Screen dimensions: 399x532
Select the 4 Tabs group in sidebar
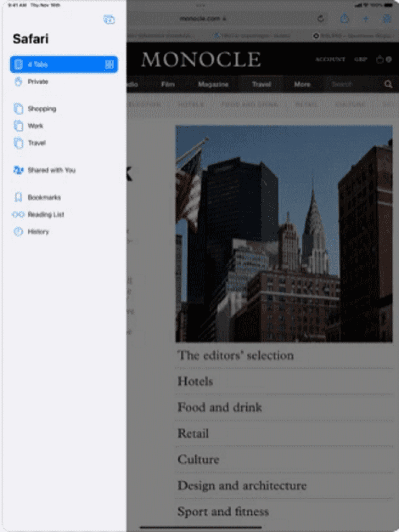pyautogui.click(x=64, y=64)
